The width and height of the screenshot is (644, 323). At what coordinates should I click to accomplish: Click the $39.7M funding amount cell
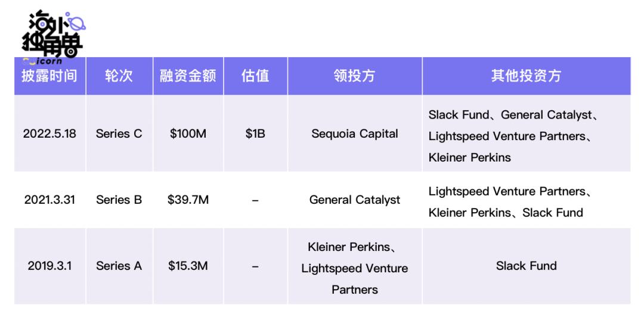(x=188, y=200)
